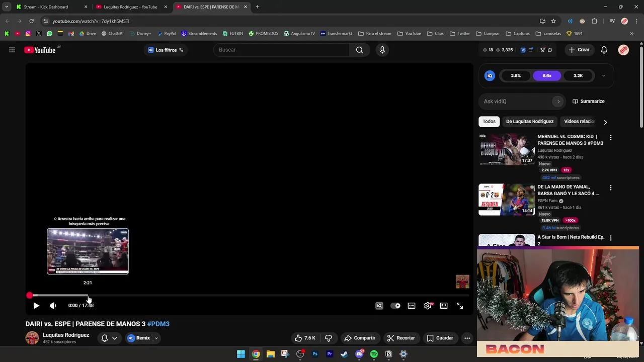Open Luquitas Rodriguez channel name link

tap(66, 335)
